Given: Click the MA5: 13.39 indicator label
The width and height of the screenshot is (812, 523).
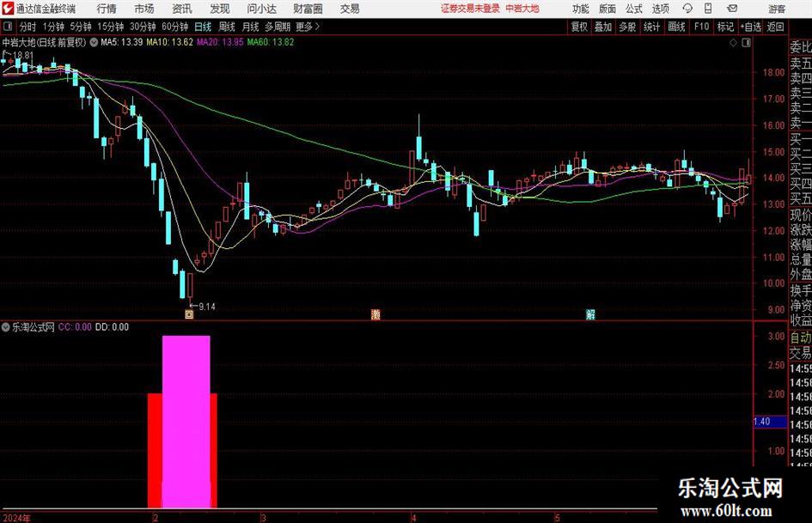Looking at the screenshot, I should 122,42.
